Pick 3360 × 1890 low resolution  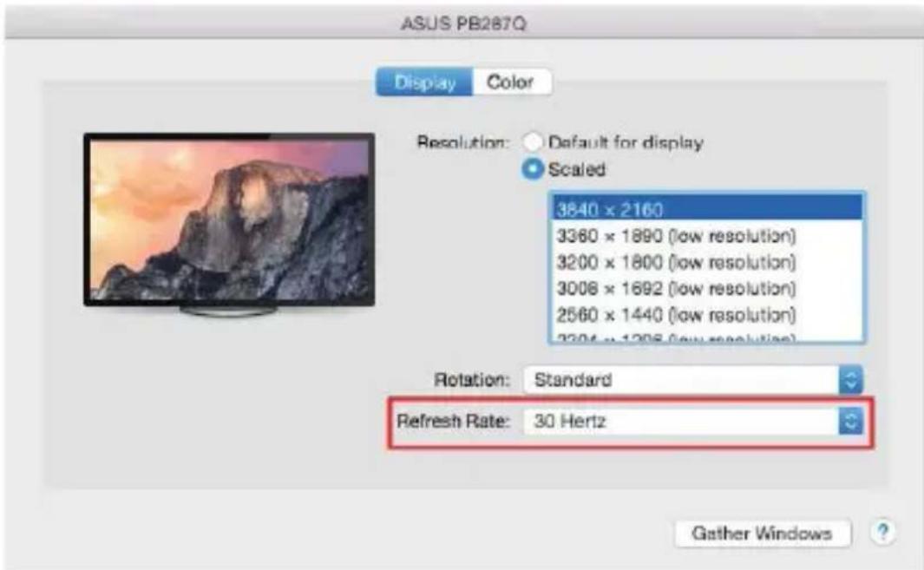[707, 236]
